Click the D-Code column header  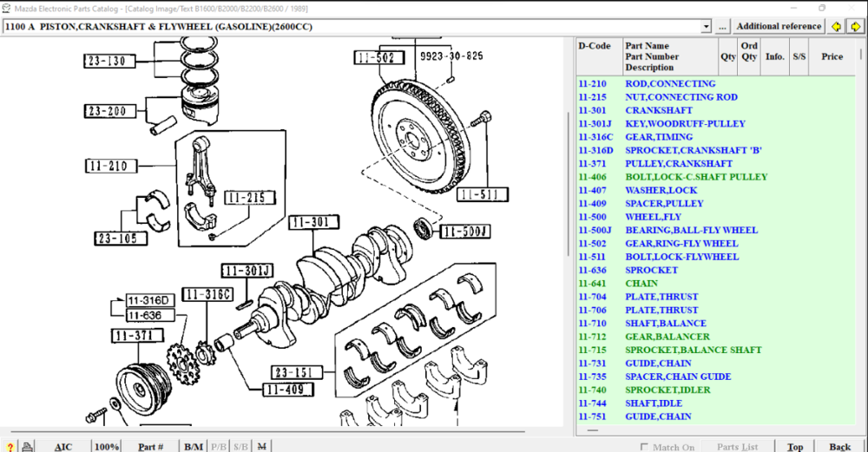coord(595,46)
